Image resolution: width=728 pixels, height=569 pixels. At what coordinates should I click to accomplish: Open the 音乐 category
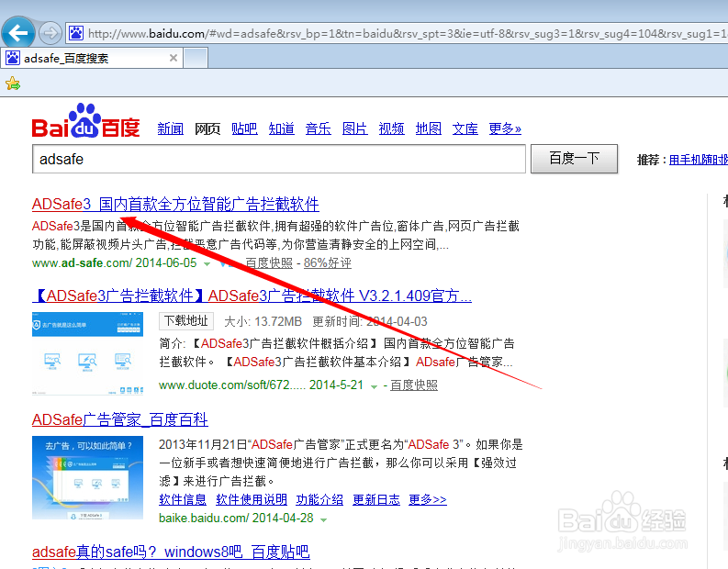coord(318,128)
